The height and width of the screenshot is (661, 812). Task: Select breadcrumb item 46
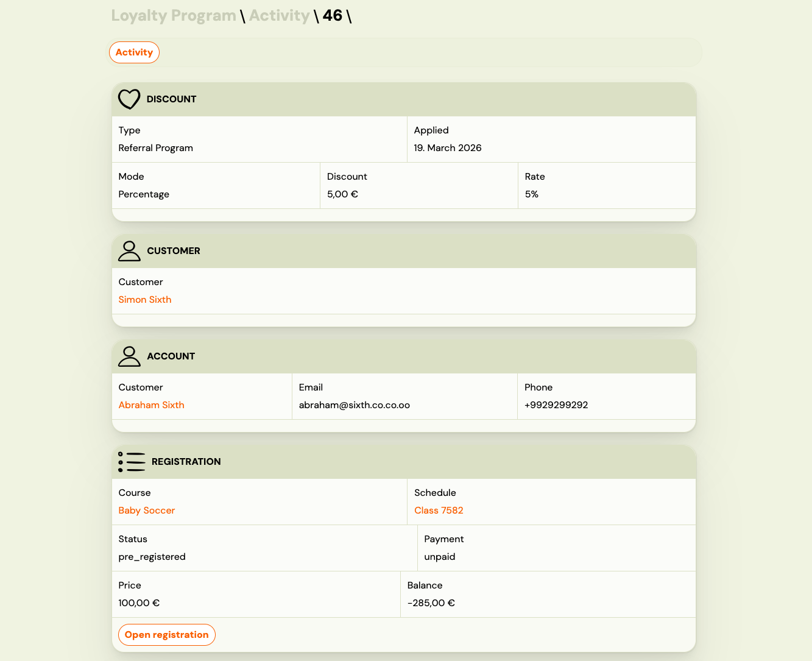tap(334, 15)
